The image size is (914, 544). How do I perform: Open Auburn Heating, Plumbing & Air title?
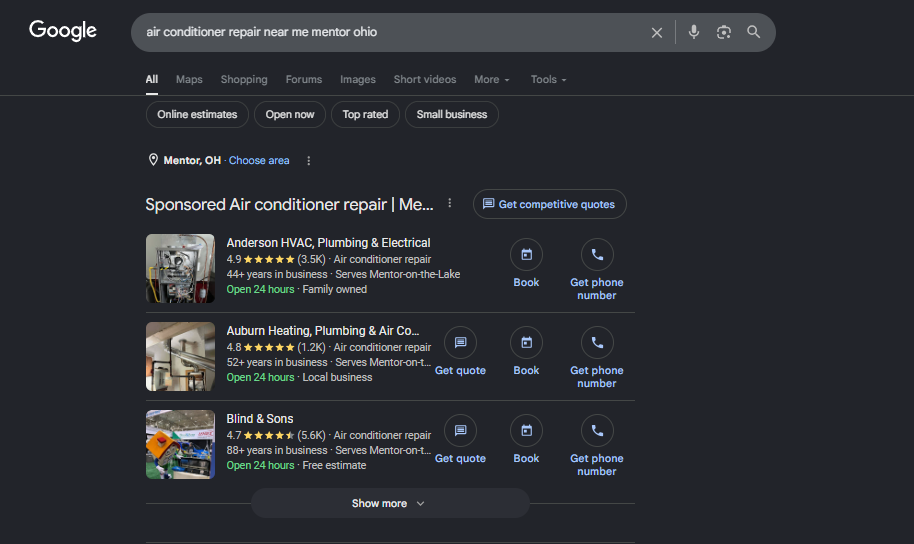322,331
